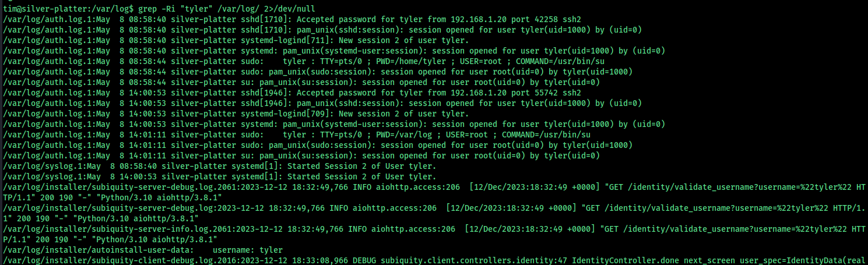
Task: Select the subiquity-client-debug.log.2016 IdentityController line
Action: pos(435,260)
